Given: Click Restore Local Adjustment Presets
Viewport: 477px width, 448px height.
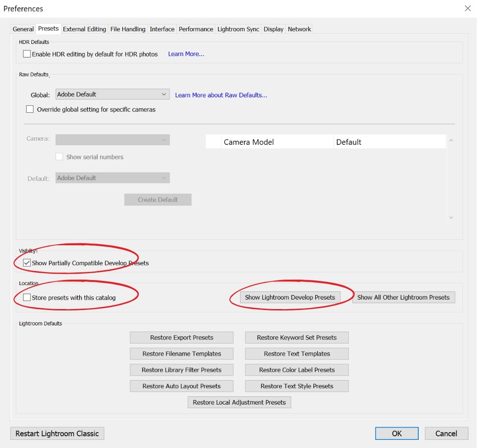Looking at the screenshot, I should click(x=240, y=402).
